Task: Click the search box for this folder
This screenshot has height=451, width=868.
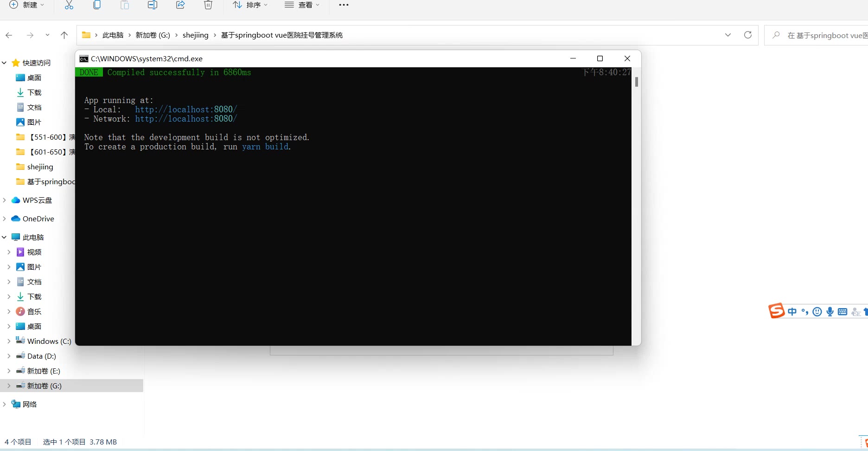Action: pos(816,35)
